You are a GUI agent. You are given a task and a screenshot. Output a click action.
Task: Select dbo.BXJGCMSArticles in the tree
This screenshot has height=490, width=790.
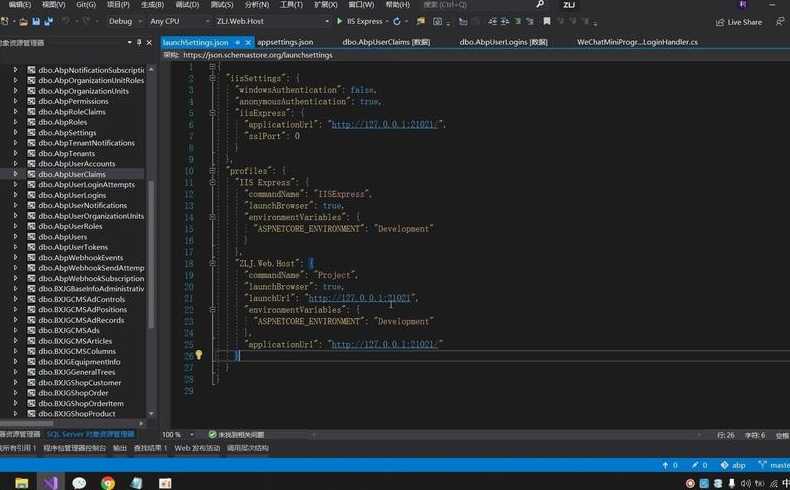click(75, 341)
